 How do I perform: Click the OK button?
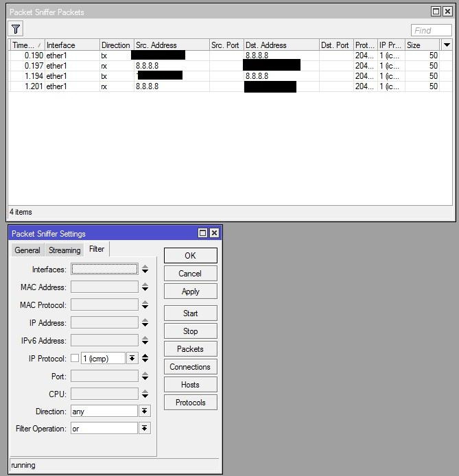(190, 256)
